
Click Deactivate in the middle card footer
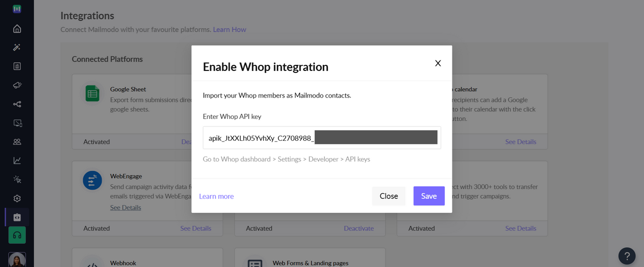[x=359, y=228]
